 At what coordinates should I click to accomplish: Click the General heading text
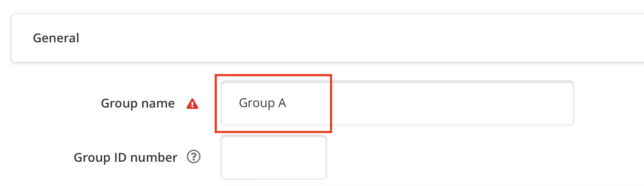56,38
